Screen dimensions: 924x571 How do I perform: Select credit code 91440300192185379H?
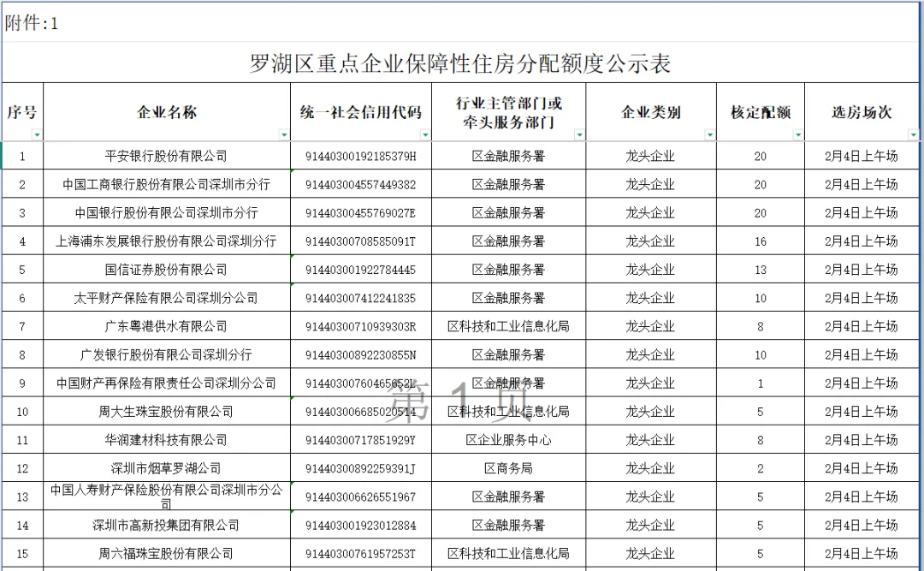[x=361, y=157]
